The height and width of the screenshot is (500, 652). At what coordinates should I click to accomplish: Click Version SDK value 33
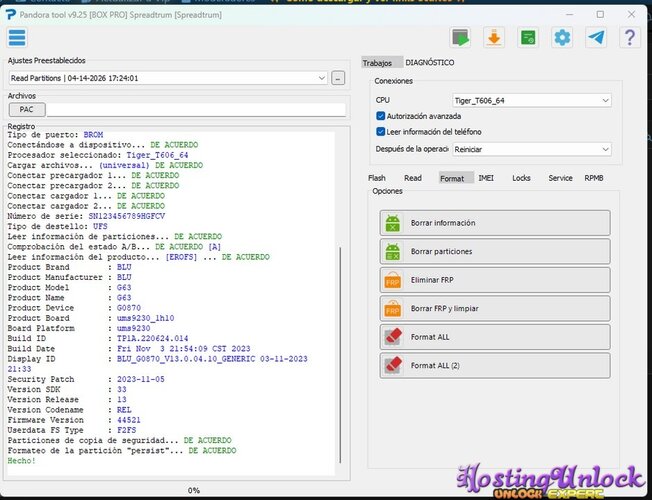point(122,389)
